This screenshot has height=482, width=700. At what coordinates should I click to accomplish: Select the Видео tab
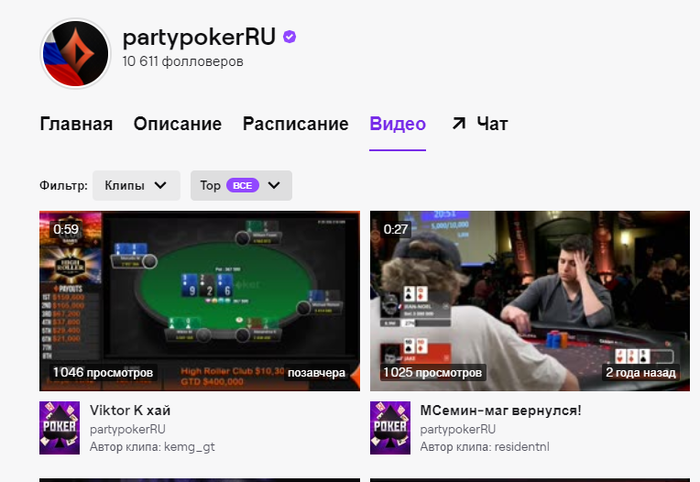click(x=398, y=124)
